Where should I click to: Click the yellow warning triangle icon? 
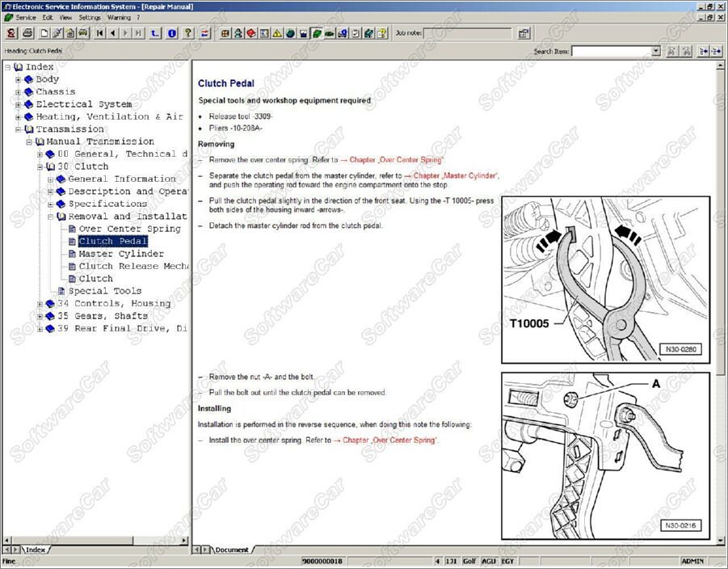click(x=277, y=33)
